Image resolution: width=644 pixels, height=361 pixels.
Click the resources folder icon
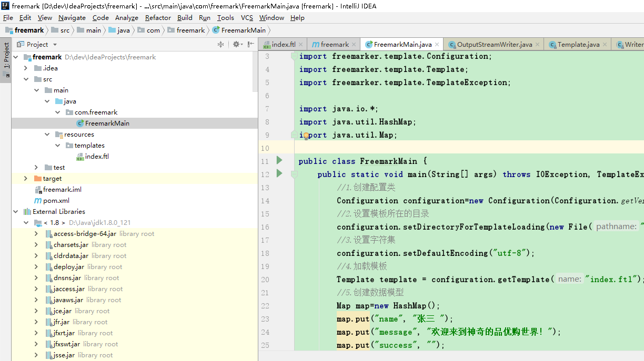[x=59, y=135]
